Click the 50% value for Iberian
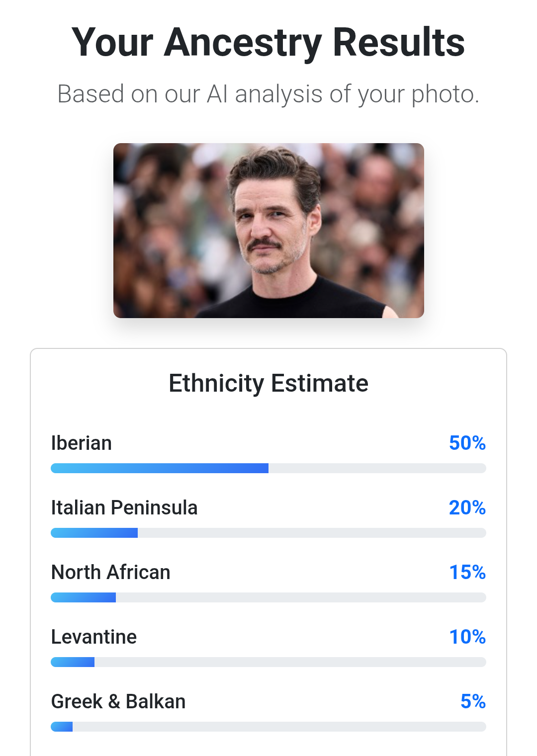The image size is (537, 756). click(x=467, y=443)
